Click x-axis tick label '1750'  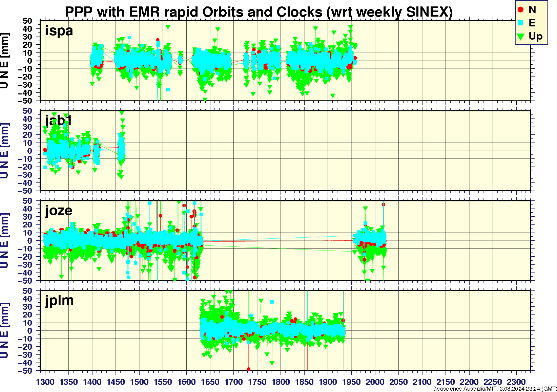pos(257,382)
